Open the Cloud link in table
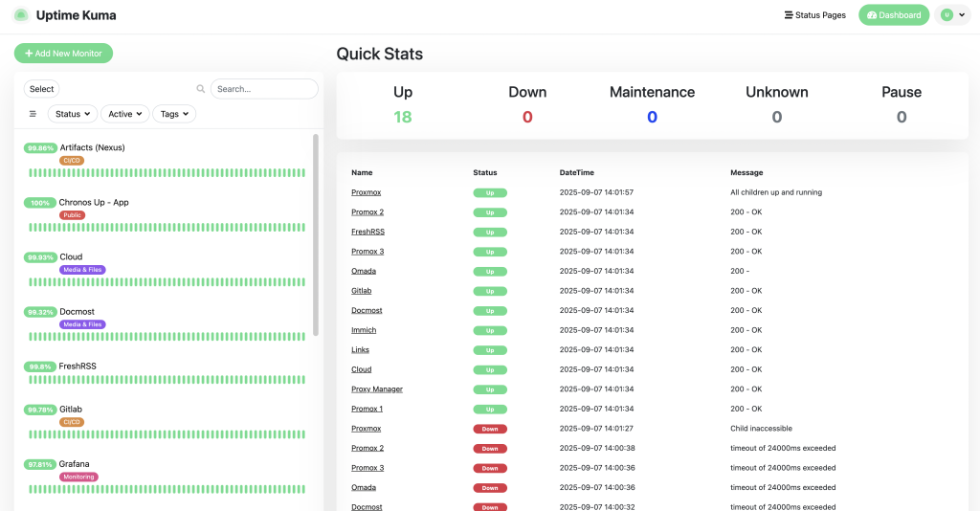The image size is (980, 511). pyautogui.click(x=361, y=369)
